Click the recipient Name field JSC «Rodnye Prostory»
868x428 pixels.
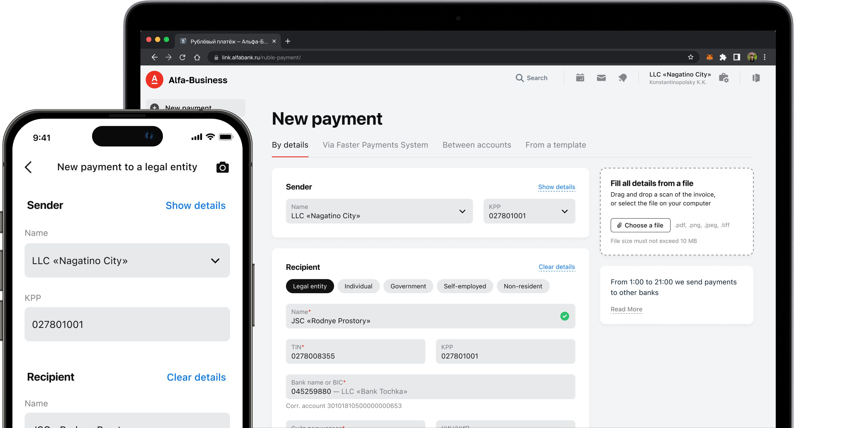coord(430,316)
